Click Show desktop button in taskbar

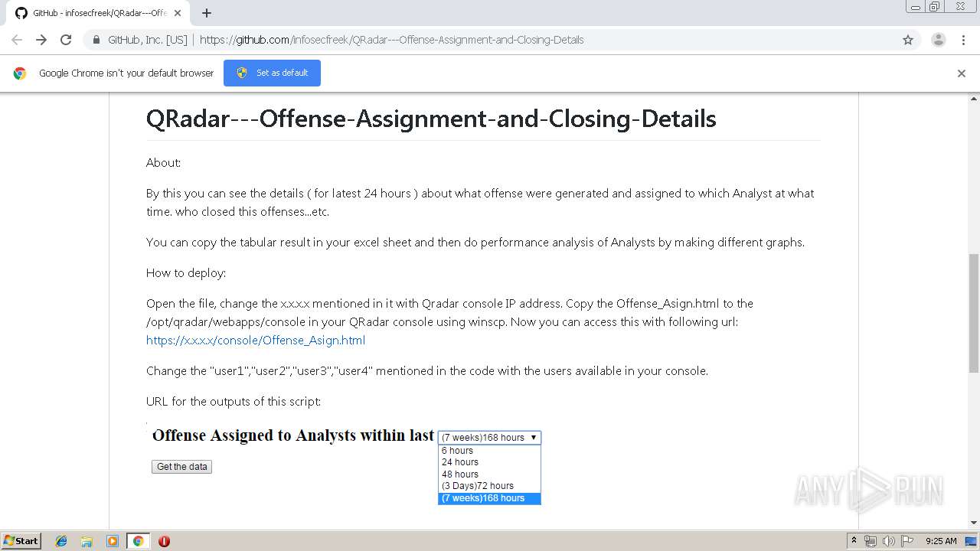tap(971, 541)
